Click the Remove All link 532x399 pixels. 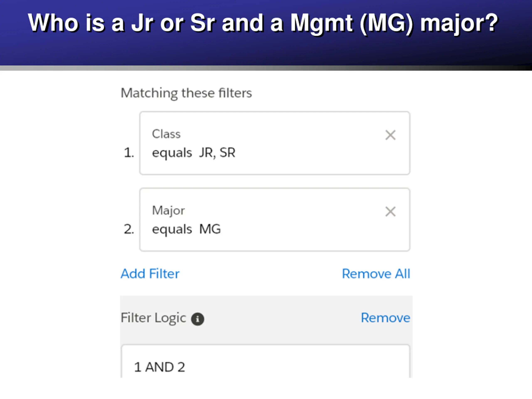376,274
